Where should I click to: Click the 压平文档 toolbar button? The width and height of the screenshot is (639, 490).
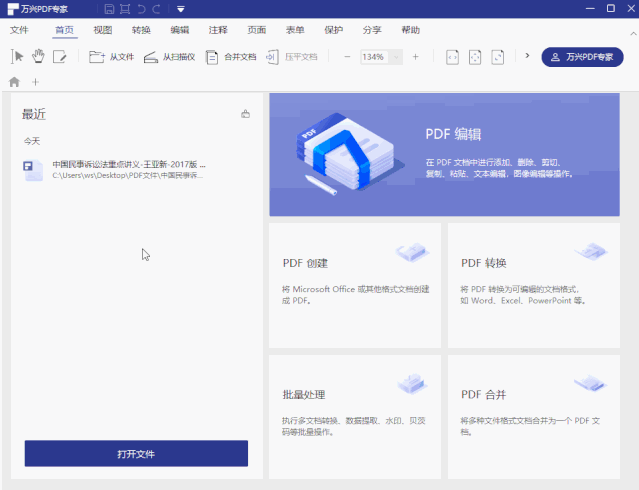pos(292,57)
